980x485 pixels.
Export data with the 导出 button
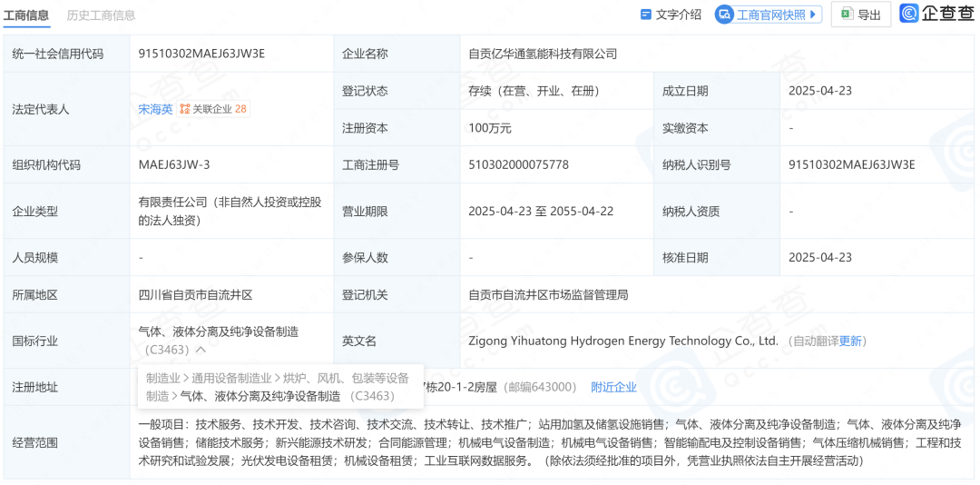860,15
